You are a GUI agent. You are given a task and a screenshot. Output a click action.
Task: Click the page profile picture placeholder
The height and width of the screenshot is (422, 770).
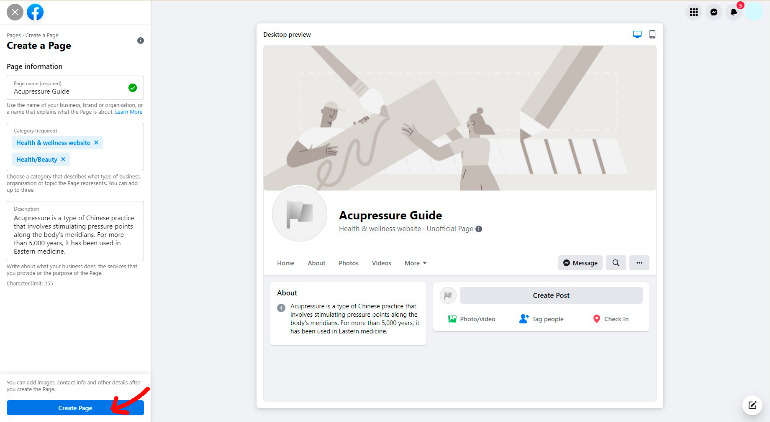pyautogui.click(x=300, y=214)
